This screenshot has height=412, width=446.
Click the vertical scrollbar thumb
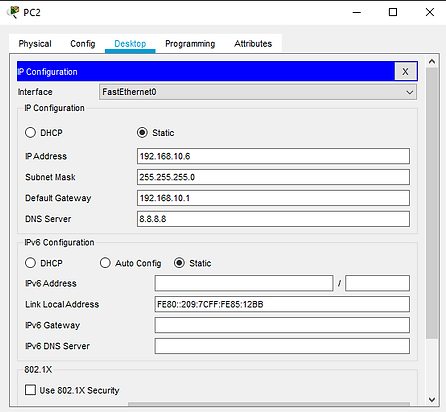click(x=432, y=203)
